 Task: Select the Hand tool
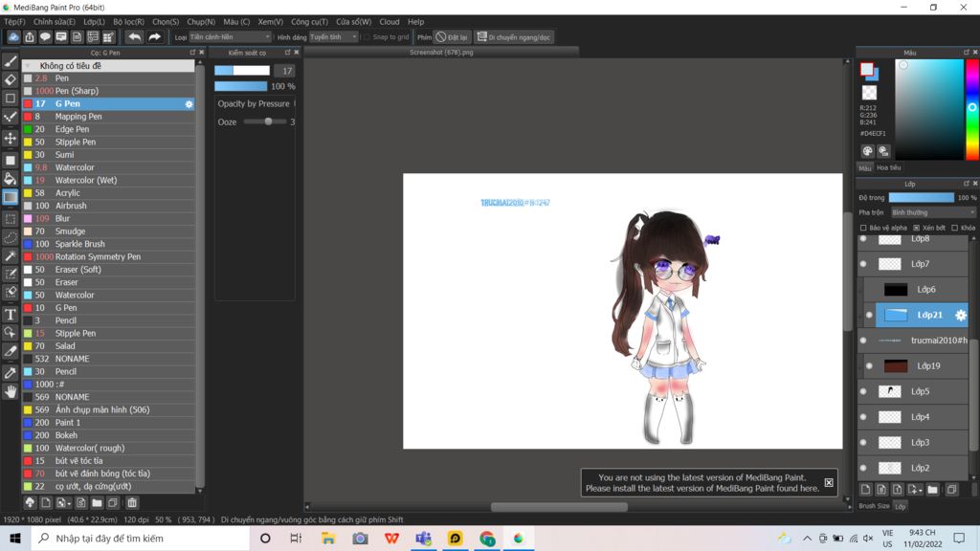click(x=10, y=391)
